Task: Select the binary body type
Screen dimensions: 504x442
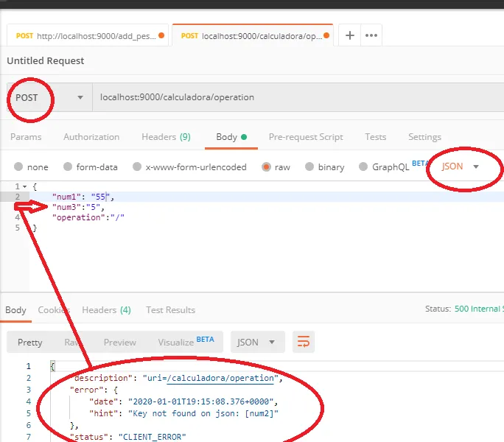Action: click(x=325, y=166)
